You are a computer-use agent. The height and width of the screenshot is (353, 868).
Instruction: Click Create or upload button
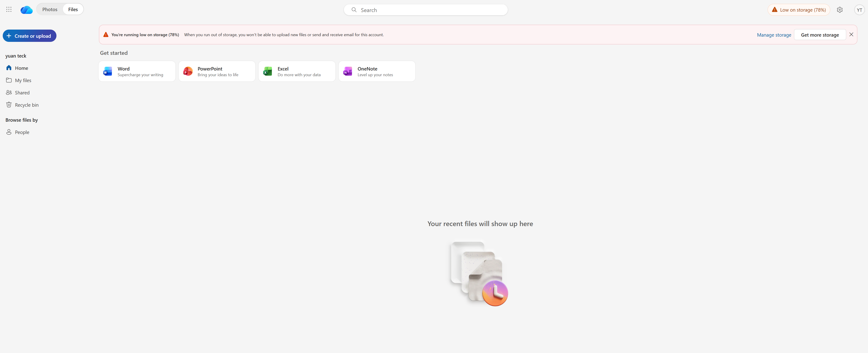[29, 36]
